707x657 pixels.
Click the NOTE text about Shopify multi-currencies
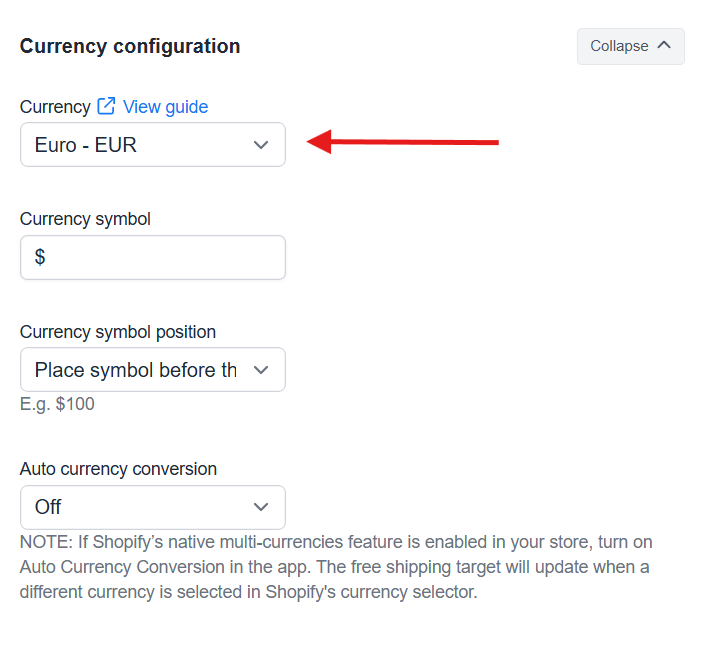[x=336, y=567]
